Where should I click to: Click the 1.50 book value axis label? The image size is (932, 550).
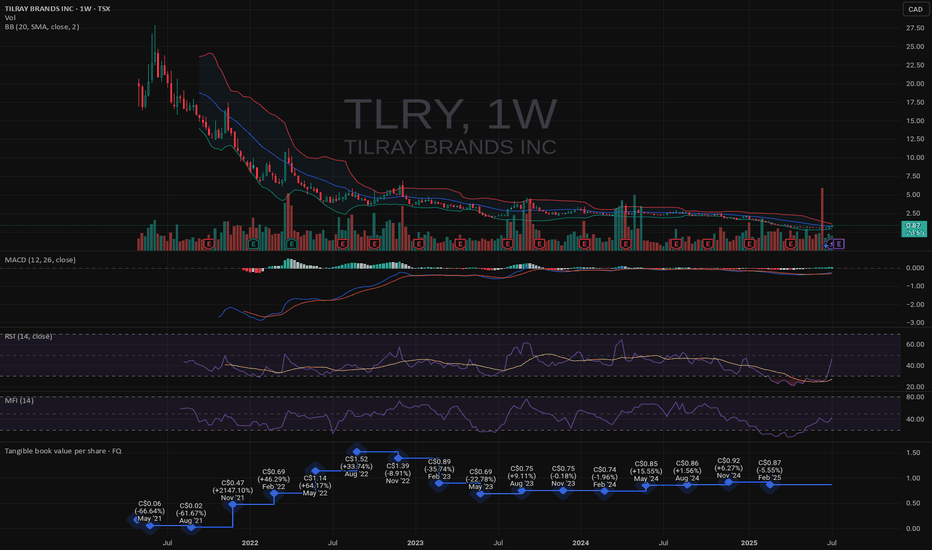(x=913, y=452)
